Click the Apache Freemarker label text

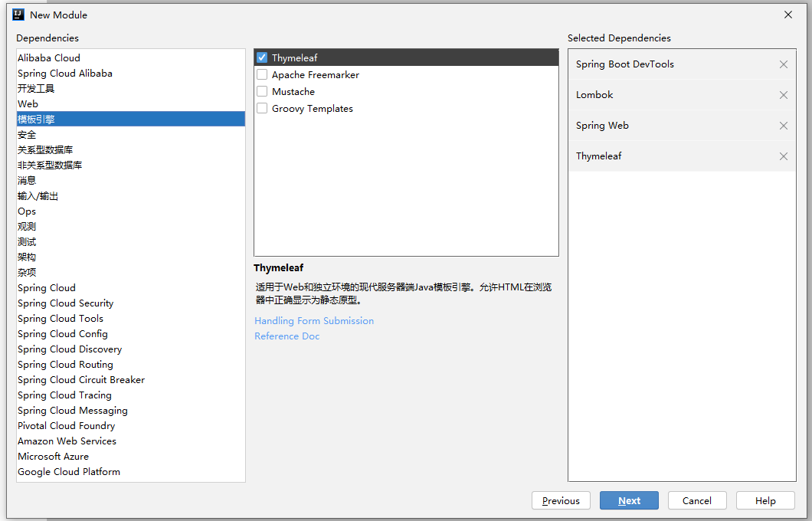[x=316, y=74]
